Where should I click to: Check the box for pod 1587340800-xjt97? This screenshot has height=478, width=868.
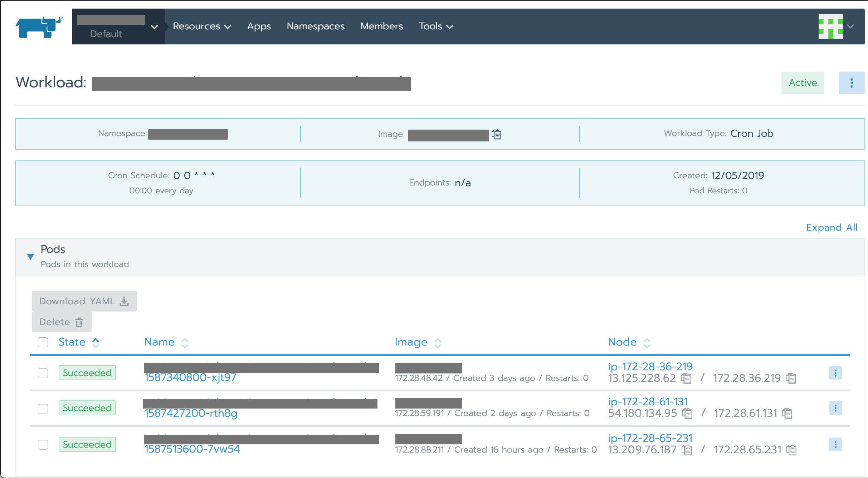tap(43, 373)
